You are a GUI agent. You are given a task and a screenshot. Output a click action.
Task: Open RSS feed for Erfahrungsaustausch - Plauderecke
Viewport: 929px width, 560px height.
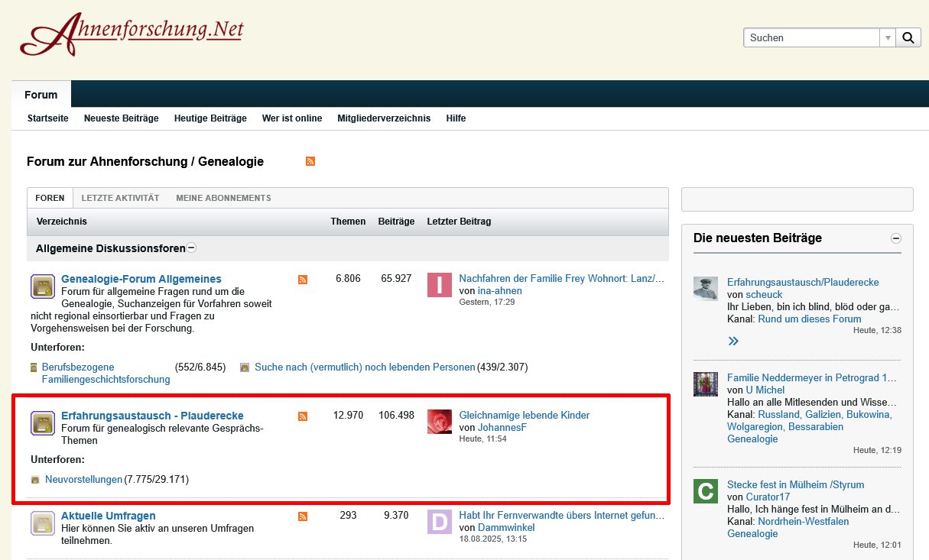[x=303, y=416]
